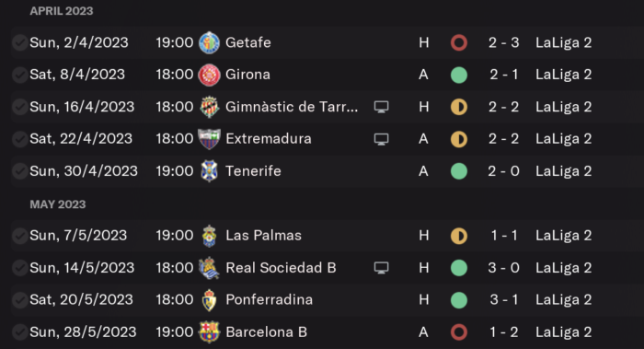Click TV broadcast icon for Real Sociedad B
This screenshot has height=349, width=644.
coord(381,268)
